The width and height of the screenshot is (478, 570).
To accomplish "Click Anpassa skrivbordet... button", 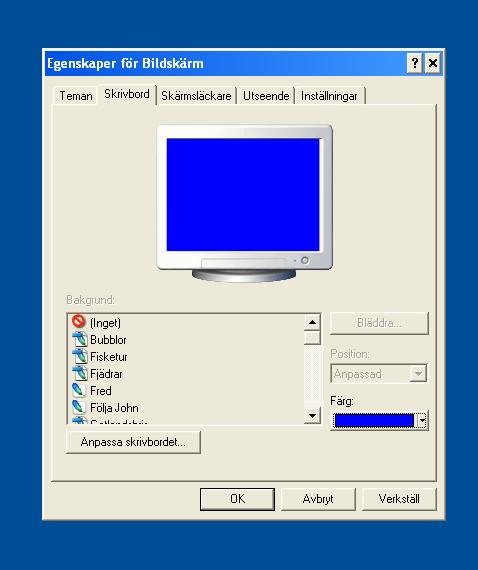I will [x=133, y=442].
